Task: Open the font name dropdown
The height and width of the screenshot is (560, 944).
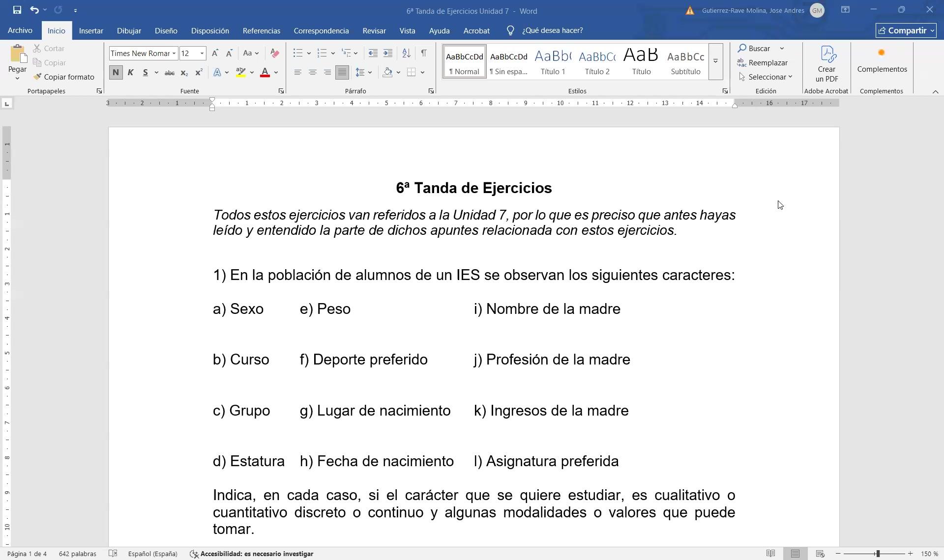Action: 174,53
